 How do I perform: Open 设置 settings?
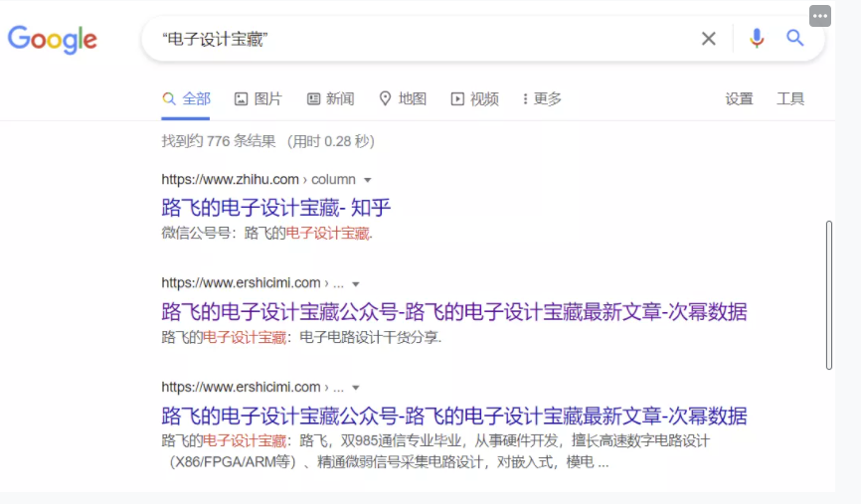(x=739, y=98)
